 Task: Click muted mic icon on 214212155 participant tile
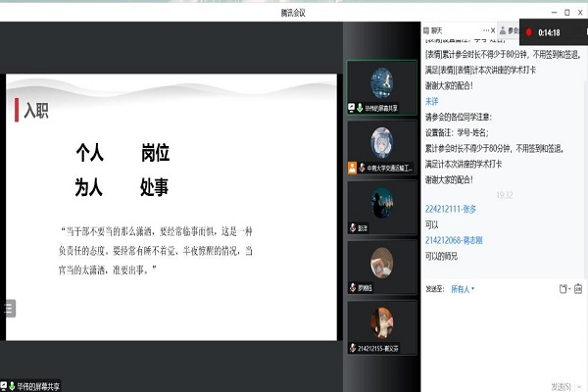point(352,347)
